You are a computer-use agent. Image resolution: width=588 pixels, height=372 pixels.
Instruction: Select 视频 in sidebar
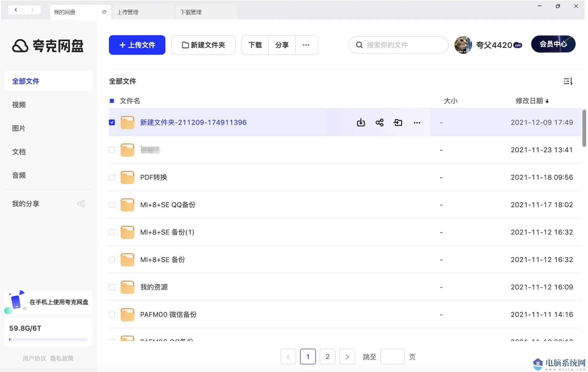19,105
